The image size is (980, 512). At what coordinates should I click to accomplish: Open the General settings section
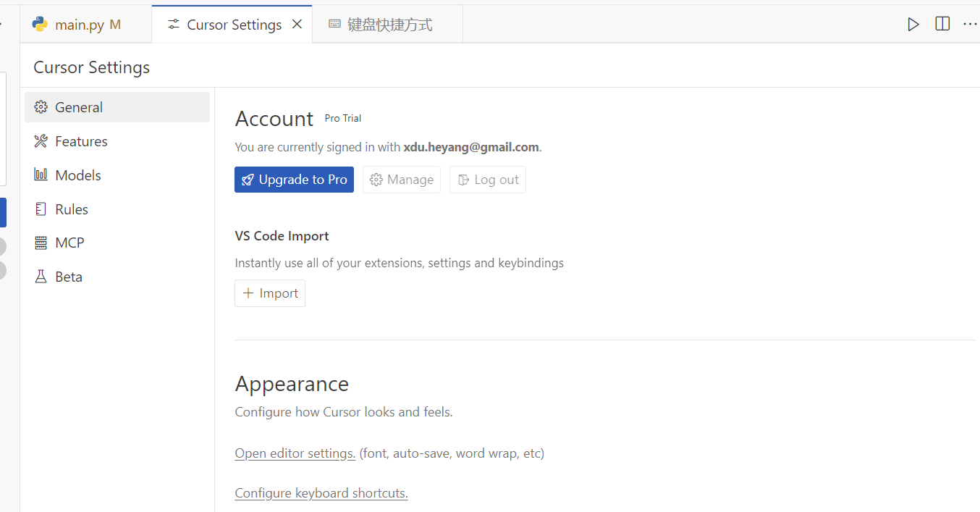point(117,107)
